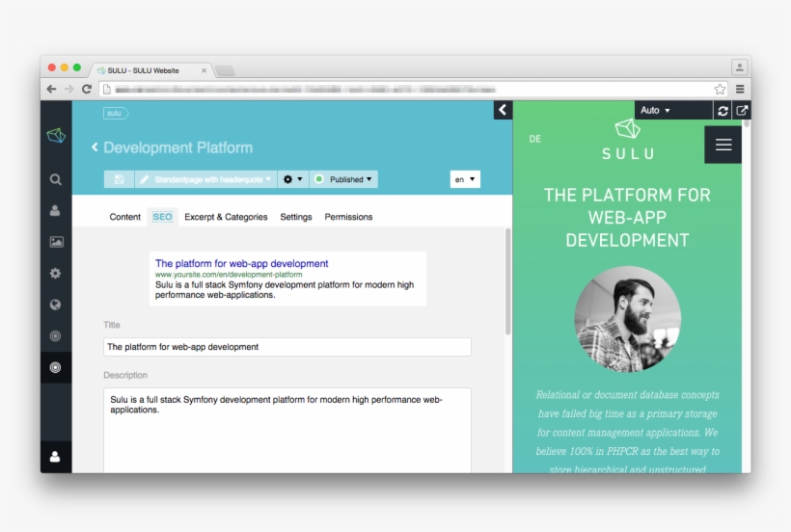Switch to the Content tab
The image size is (791, 532).
124,217
